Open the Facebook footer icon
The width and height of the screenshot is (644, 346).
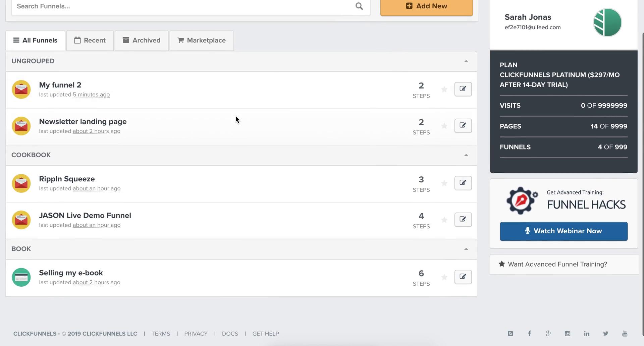(529, 333)
